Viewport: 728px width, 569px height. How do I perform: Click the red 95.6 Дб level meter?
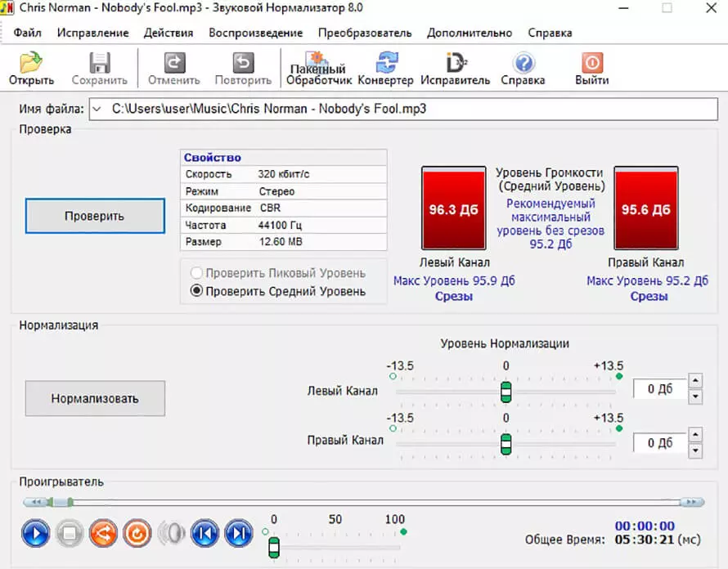646,208
